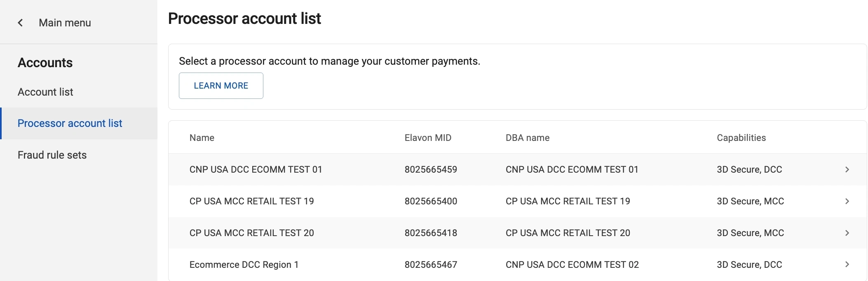Open Fraud rule sets section
Screen dimensions: 868x281
point(52,155)
